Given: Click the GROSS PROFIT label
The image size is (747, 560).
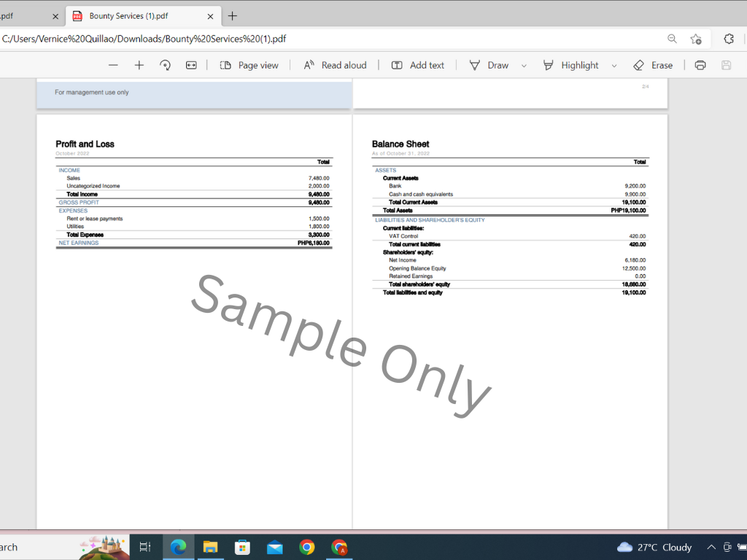Looking at the screenshot, I should (79, 203).
